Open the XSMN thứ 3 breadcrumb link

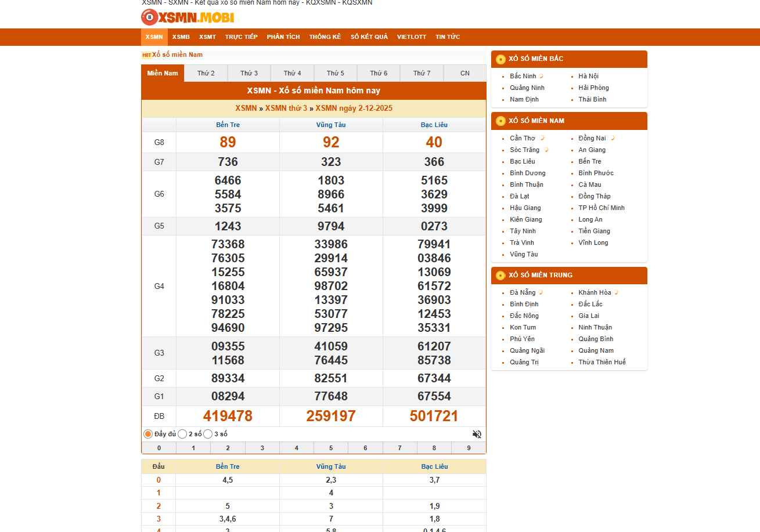[x=286, y=108]
